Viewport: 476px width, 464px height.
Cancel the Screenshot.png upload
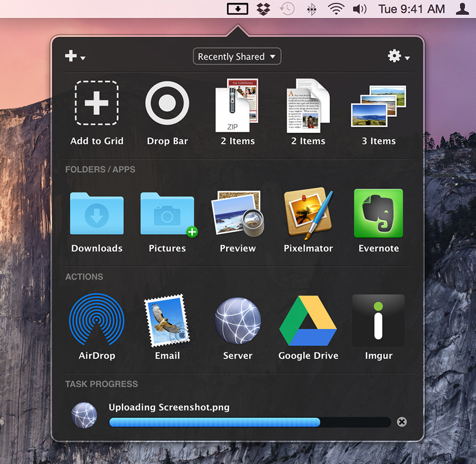click(x=402, y=422)
